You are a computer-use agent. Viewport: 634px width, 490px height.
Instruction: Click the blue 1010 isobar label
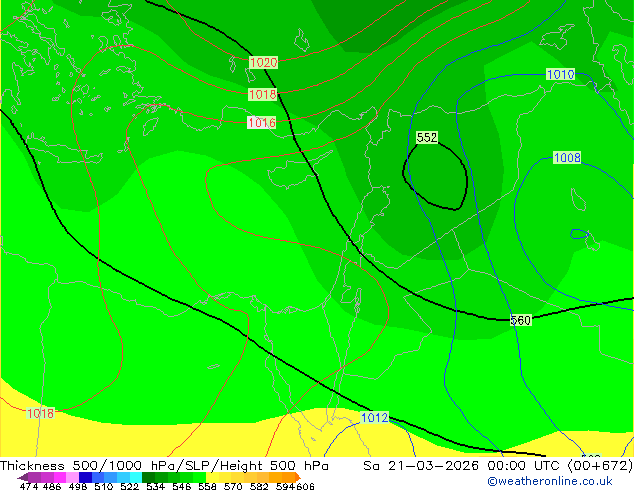point(560,74)
